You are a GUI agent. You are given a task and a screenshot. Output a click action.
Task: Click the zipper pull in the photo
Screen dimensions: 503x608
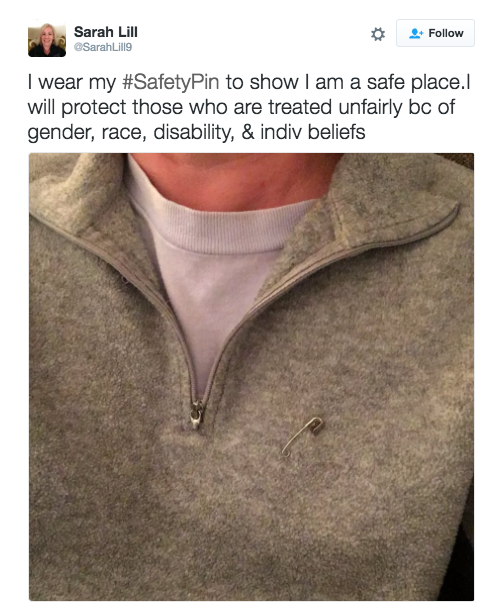pos(196,415)
